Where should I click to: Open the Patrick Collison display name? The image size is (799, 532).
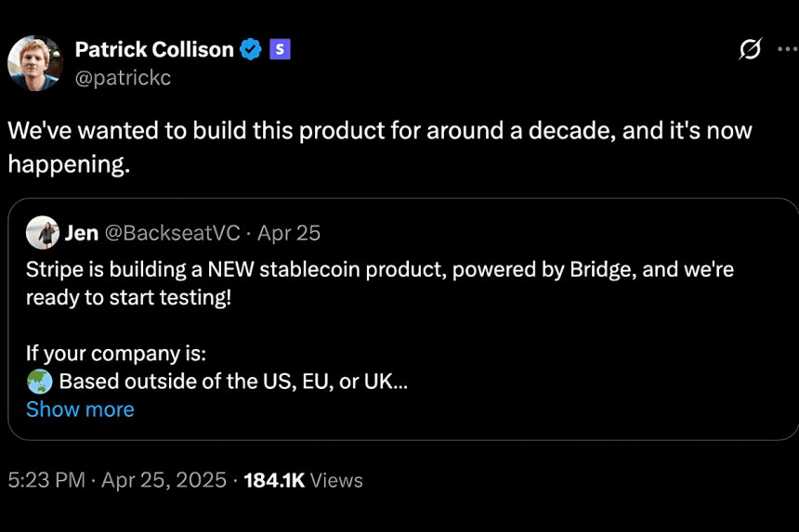point(153,49)
